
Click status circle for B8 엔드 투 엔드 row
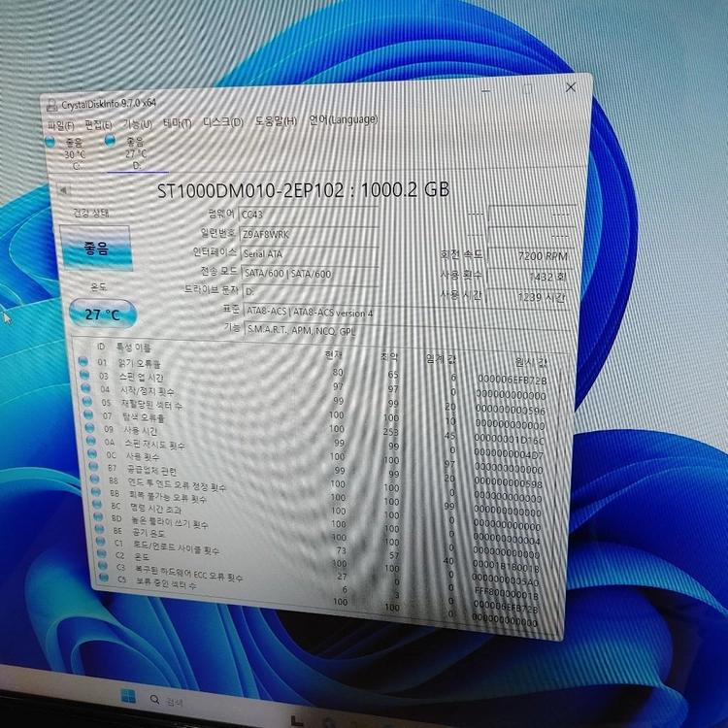coord(95,479)
